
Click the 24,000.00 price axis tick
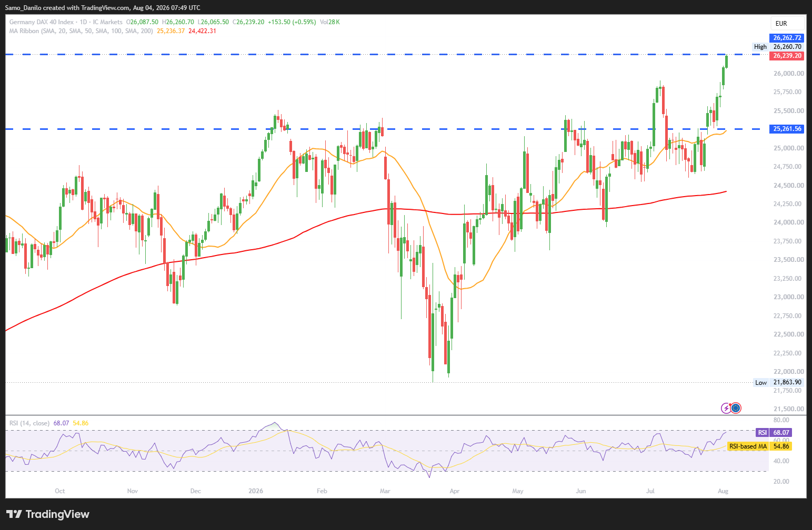tap(788, 222)
